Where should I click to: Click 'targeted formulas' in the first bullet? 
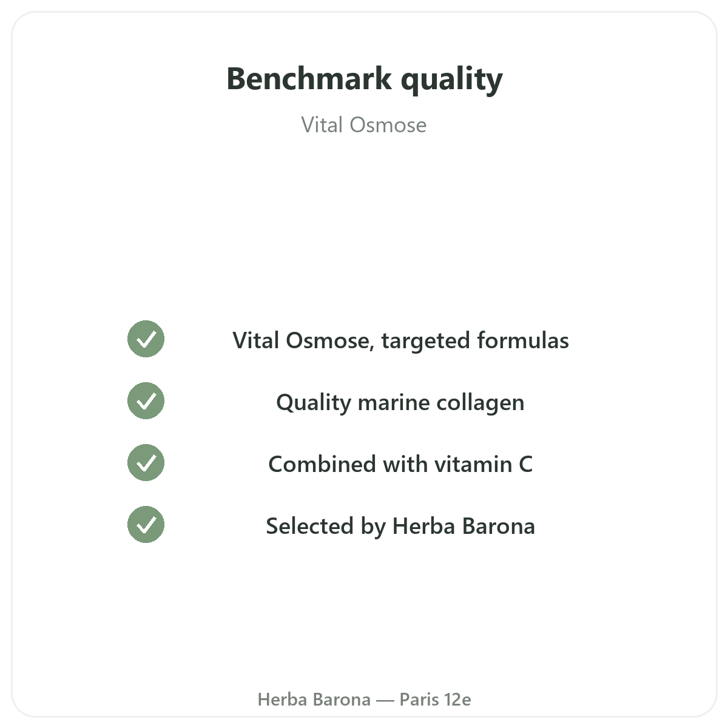click(x=475, y=341)
